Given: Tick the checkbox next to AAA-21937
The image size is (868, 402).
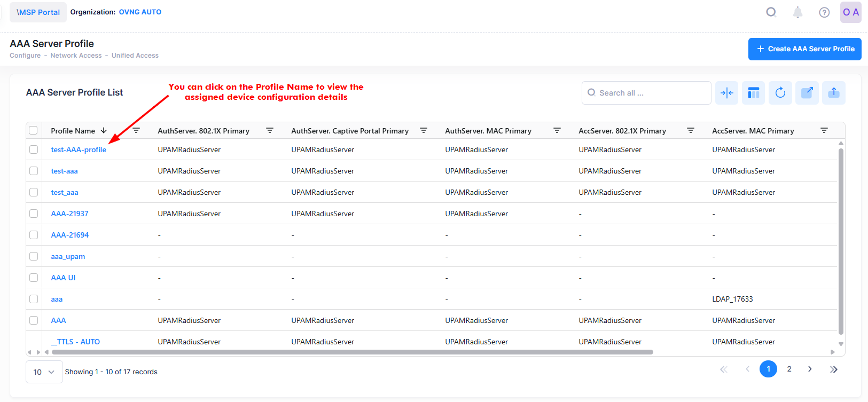Looking at the screenshot, I should click(34, 214).
